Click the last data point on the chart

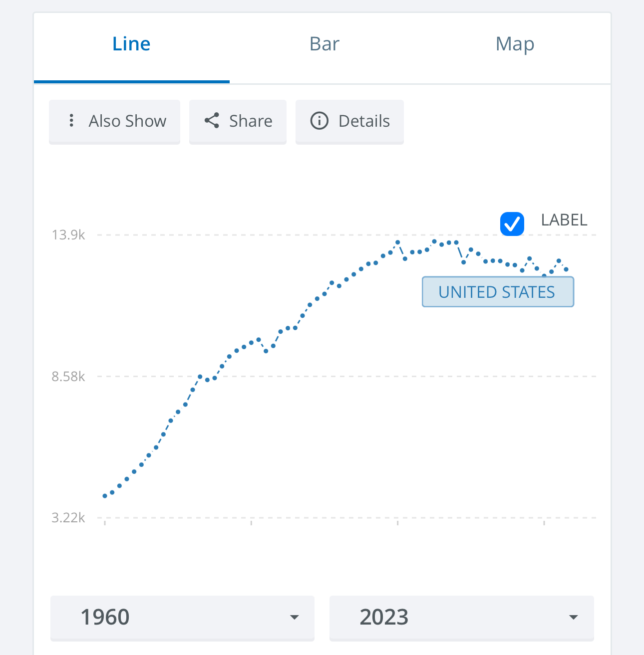coord(566,269)
